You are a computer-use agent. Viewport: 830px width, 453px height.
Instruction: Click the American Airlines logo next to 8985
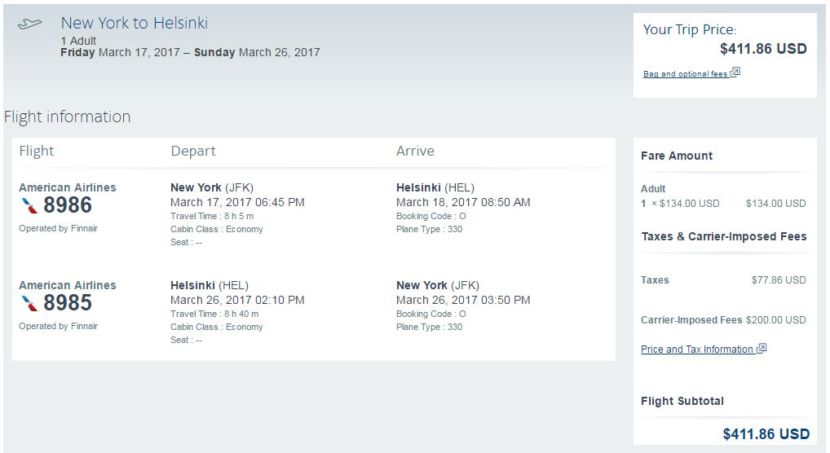29,303
